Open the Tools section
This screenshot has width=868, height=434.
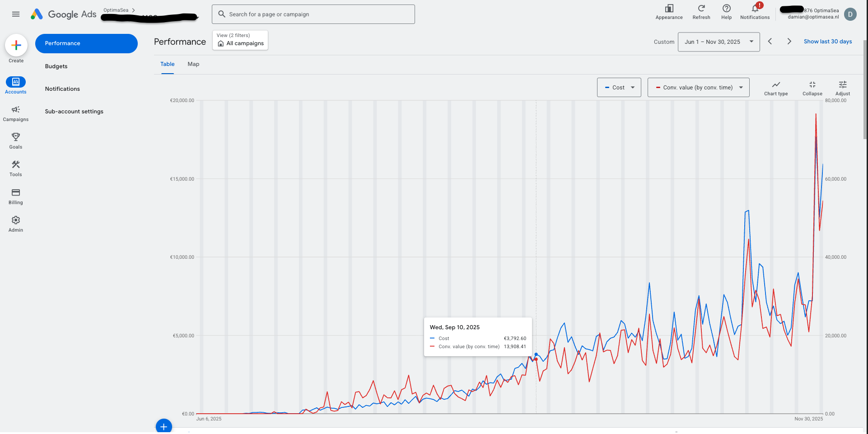tap(16, 168)
